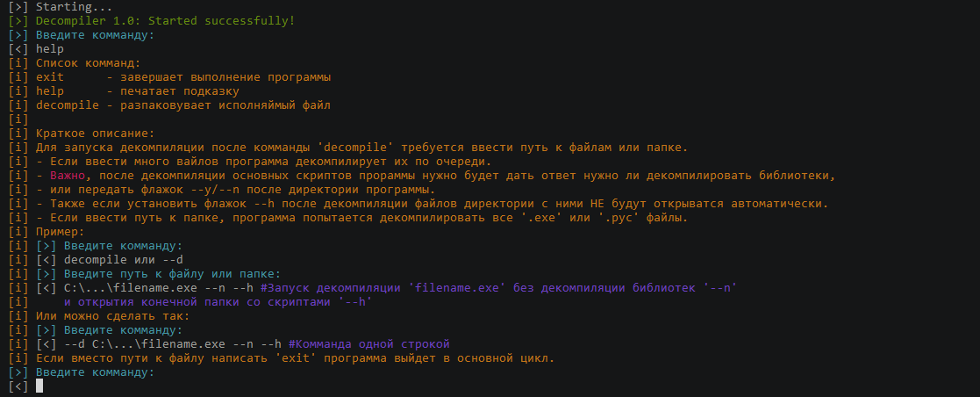Click 'Или можно сделать так:' line

tap(113, 315)
